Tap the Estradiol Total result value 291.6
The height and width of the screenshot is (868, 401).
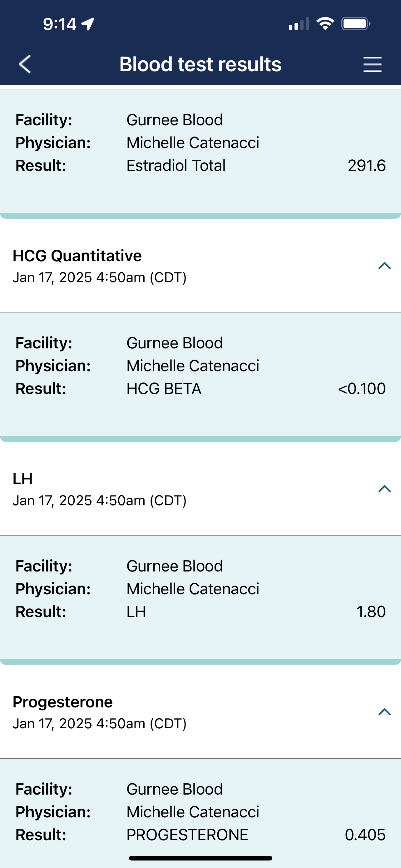(366, 166)
